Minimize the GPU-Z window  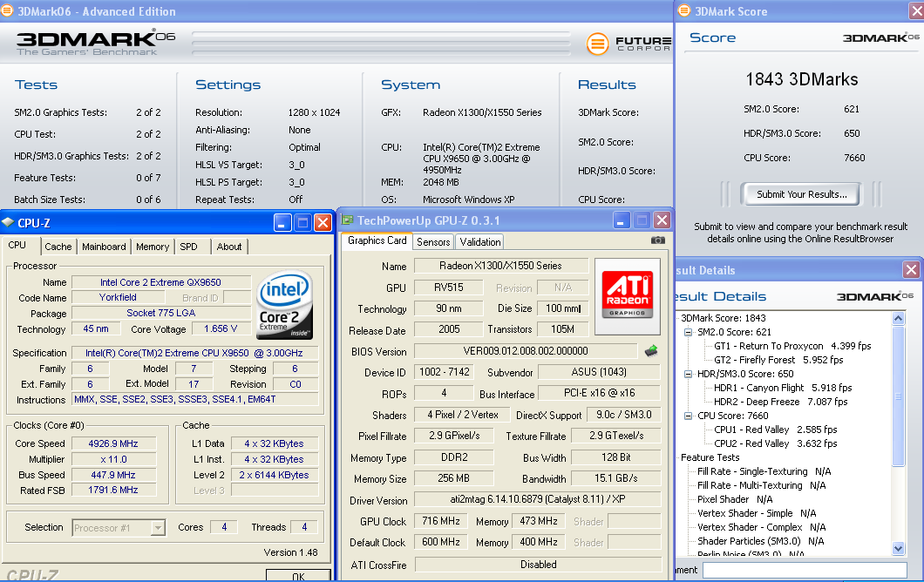pos(622,220)
